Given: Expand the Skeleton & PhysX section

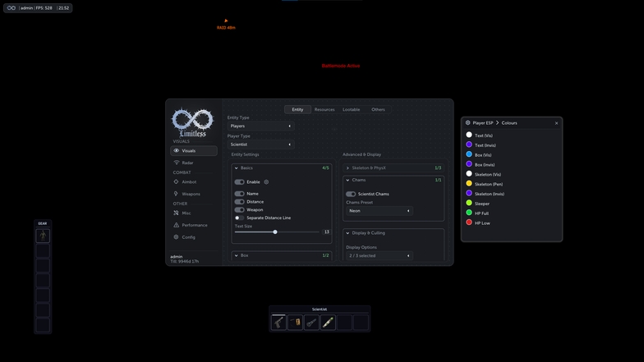Looking at the screenshot, I should [x=393, y=167].
